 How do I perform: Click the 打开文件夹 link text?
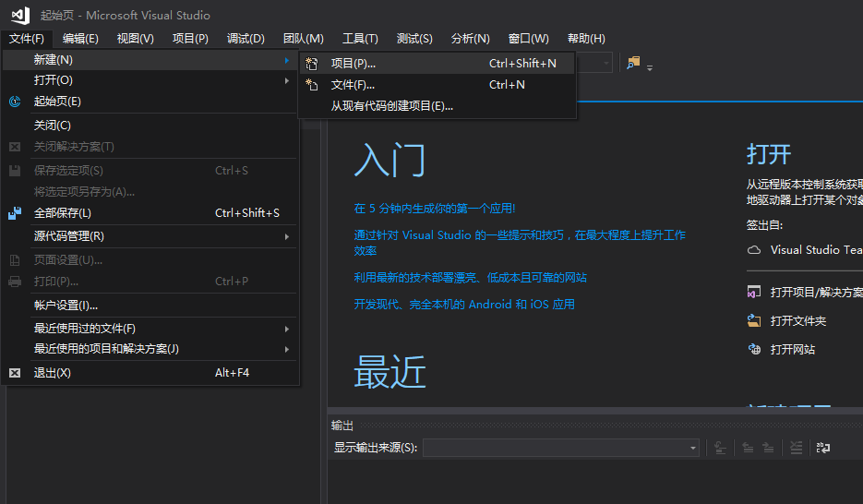[798, 321]
